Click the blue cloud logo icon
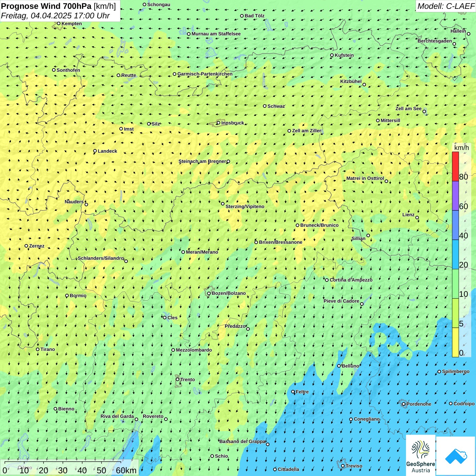The width and height of the screenshot is (476, 476). tap(456, 456)
